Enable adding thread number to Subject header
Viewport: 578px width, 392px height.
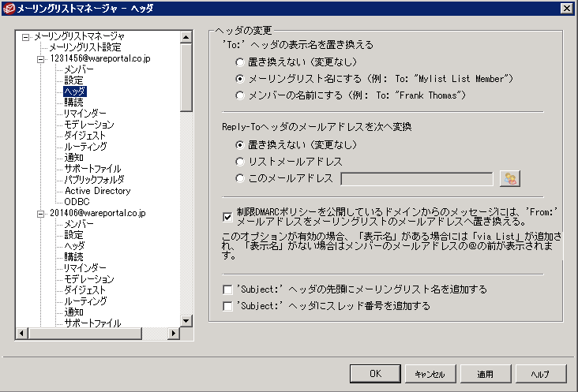(228, 306)
